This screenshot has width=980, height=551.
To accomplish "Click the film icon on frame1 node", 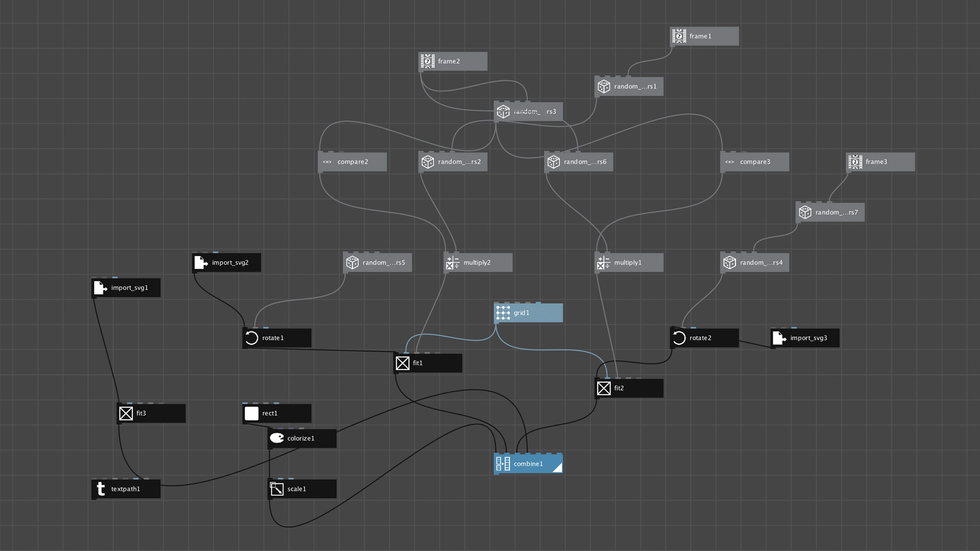I will click(679, 36).
